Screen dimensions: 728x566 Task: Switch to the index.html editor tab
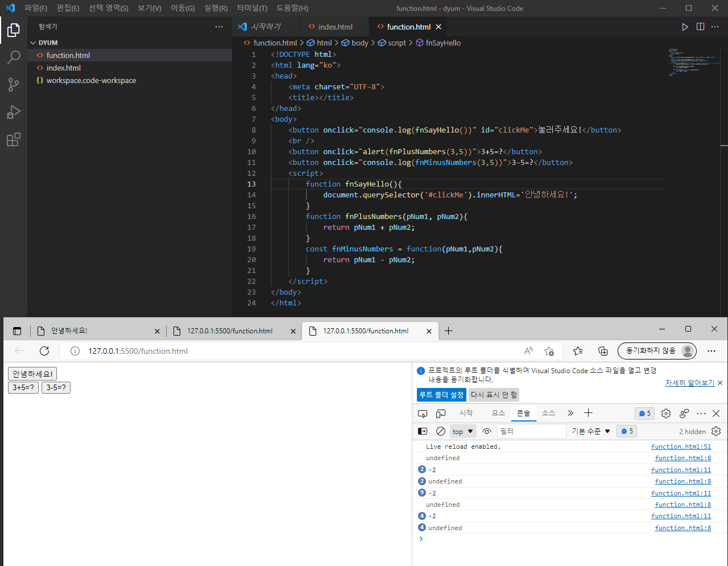[x=335, y=27]
